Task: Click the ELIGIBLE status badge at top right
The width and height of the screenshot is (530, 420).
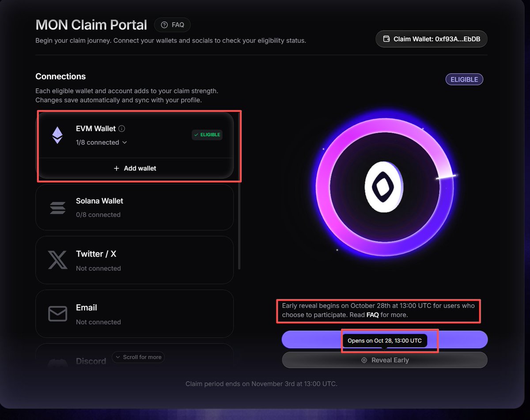Action: point(464,79)
